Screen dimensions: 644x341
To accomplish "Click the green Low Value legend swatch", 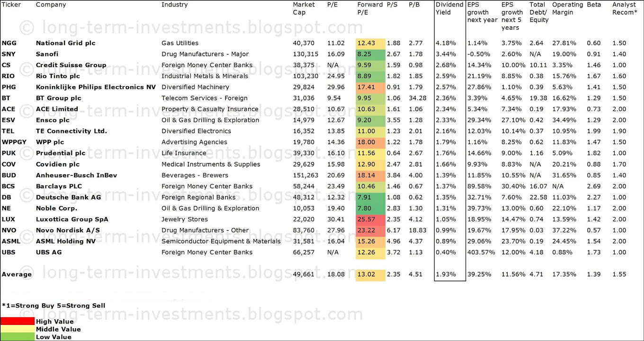I will tap(18, 337).
